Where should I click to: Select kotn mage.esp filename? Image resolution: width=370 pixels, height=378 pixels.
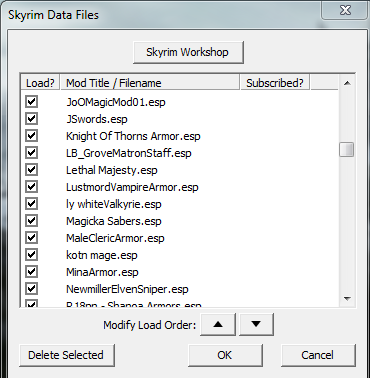(102, 255)
